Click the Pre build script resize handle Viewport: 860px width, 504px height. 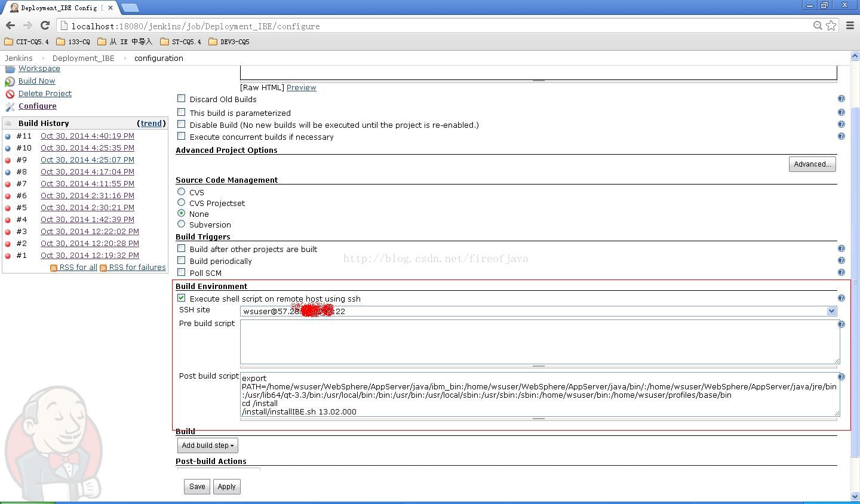[539, 365]
